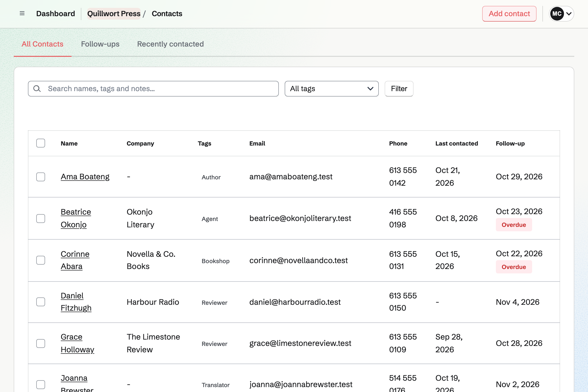Click the search magnifier icon
The image size is (588, 392).
coord(37,88)
